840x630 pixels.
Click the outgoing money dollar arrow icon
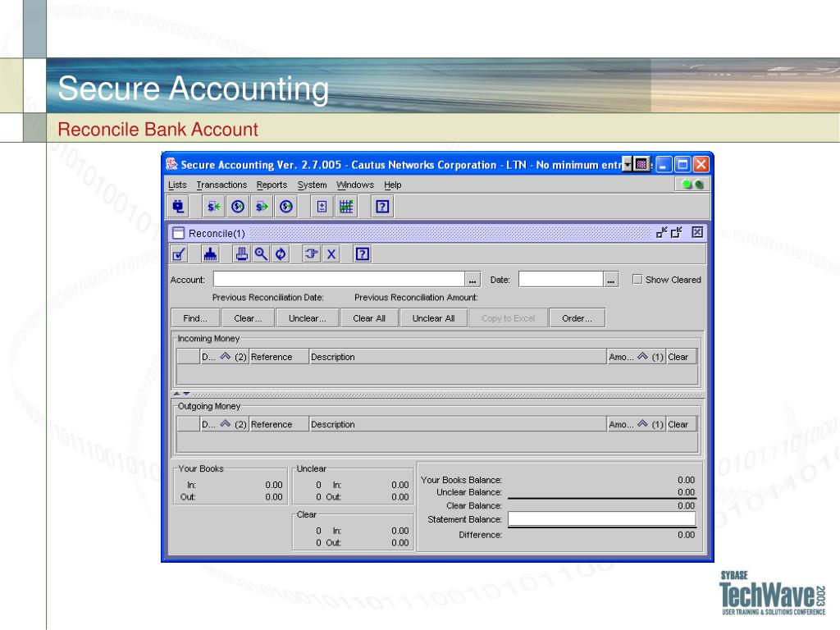pyautogui.click(x=262, y=206)
